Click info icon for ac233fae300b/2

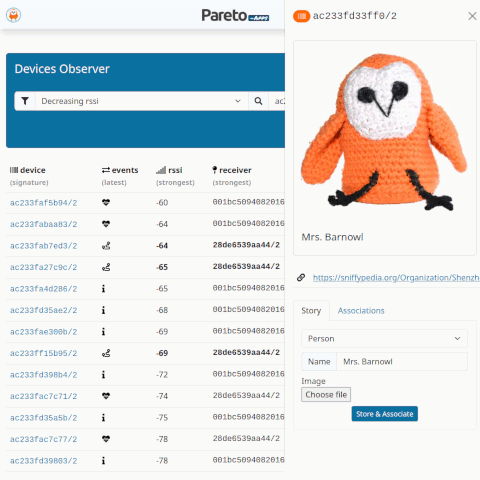(x=103, y=332)
